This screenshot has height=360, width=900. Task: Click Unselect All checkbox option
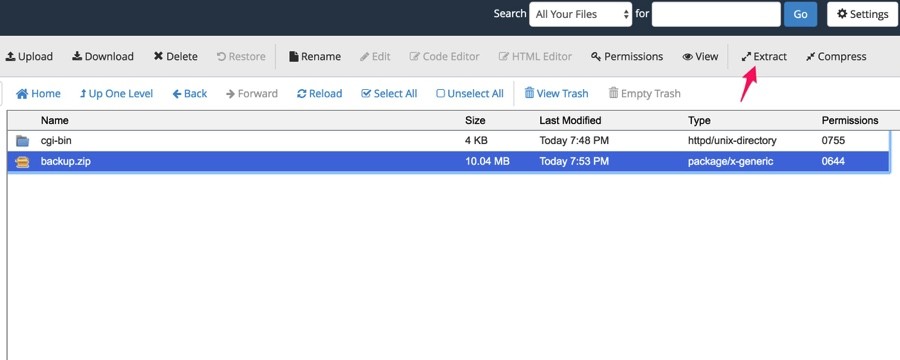(x=470, y=93)
